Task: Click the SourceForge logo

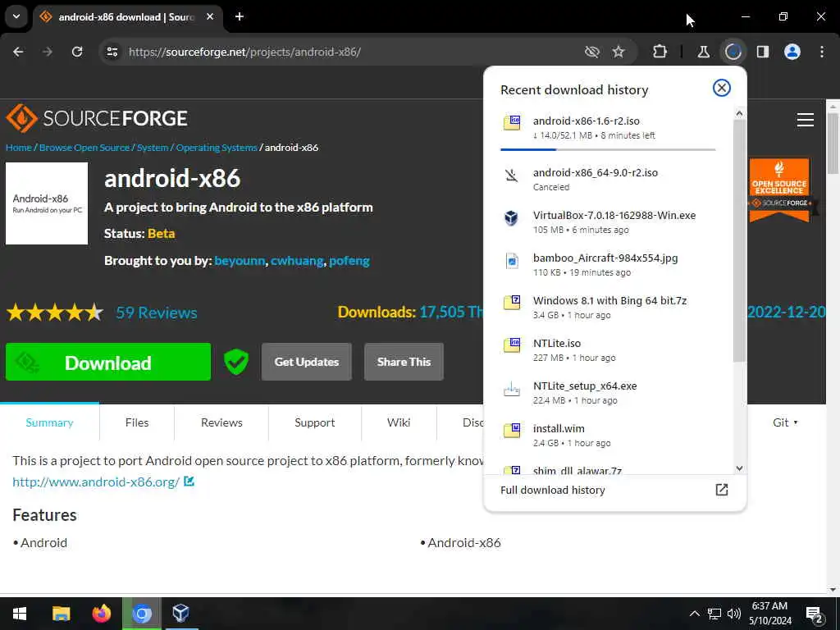Action: (97, 118)
